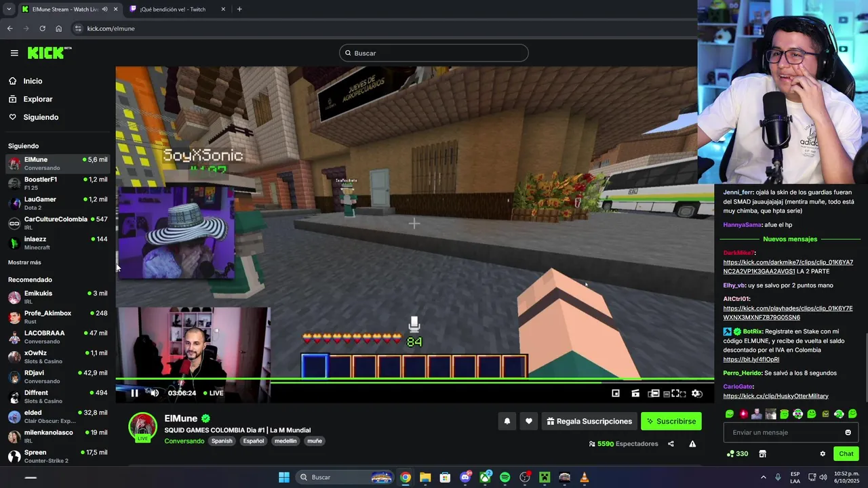Mute the stream volume
Image resolution: width=868 pixels, height=488 pixels.
(x=155, y=393)
